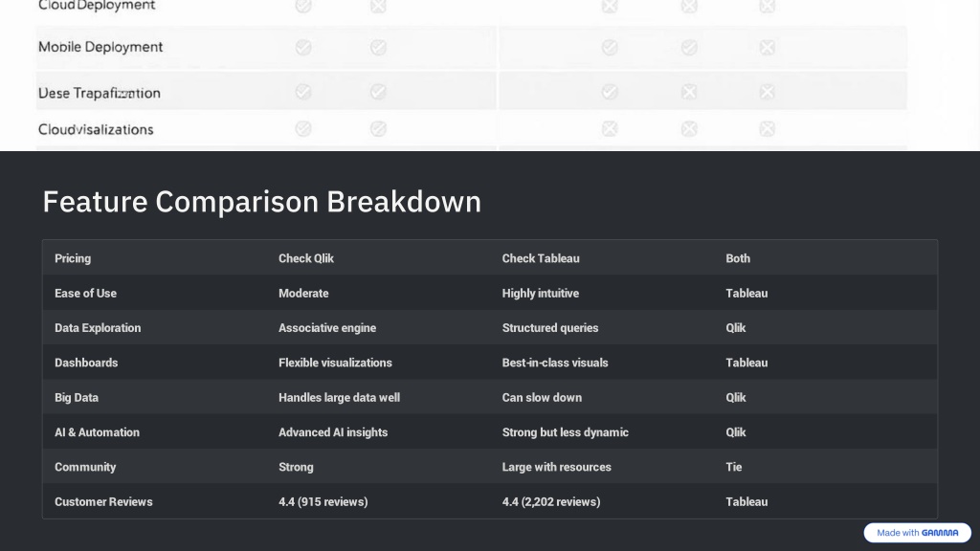Click the Mobile Deployment row label
Screen dimensions: 980x551
[x=100, y=47]
